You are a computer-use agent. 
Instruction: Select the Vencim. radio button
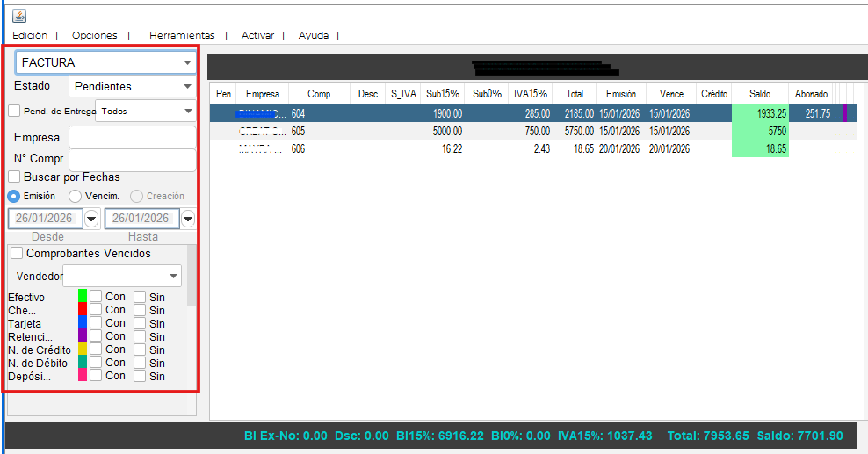pos(75,196)
